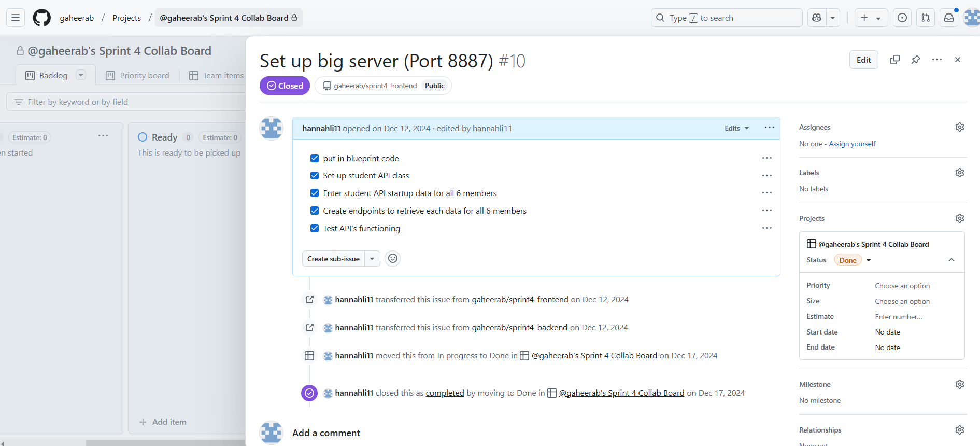Open comment header three-dot menu
Screen dimensions: 980x446
770,128
